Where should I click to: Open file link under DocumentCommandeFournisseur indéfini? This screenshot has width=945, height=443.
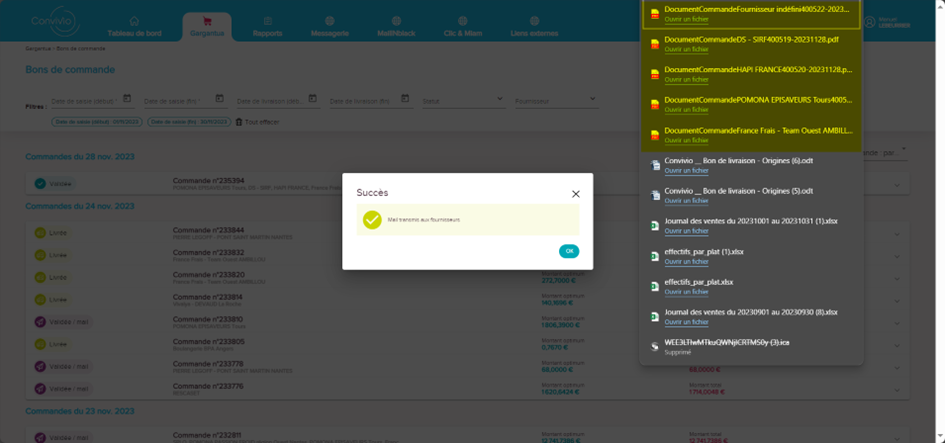click(x=686, y=19)
